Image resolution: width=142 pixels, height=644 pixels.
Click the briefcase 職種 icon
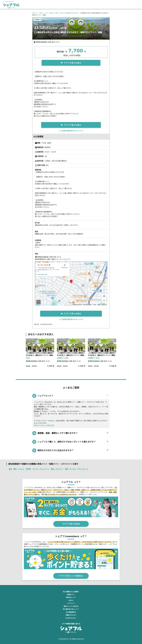click(x=36, y=143)
